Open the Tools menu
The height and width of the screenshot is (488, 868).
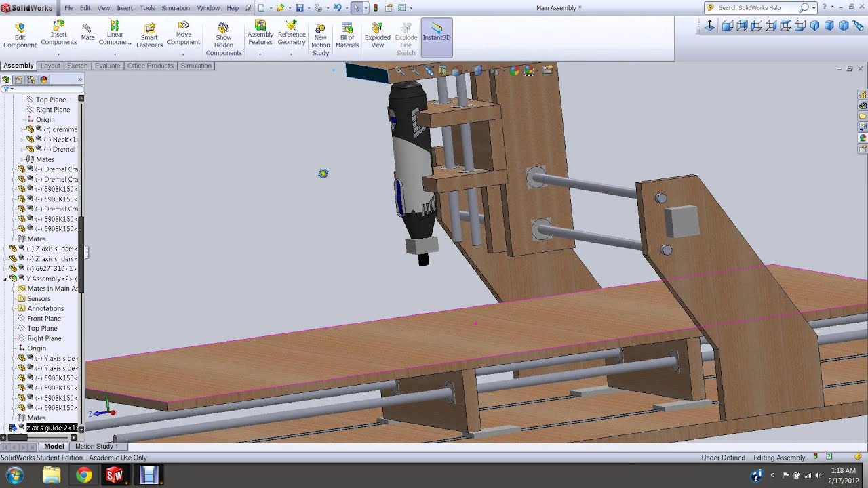coord(147,8)
